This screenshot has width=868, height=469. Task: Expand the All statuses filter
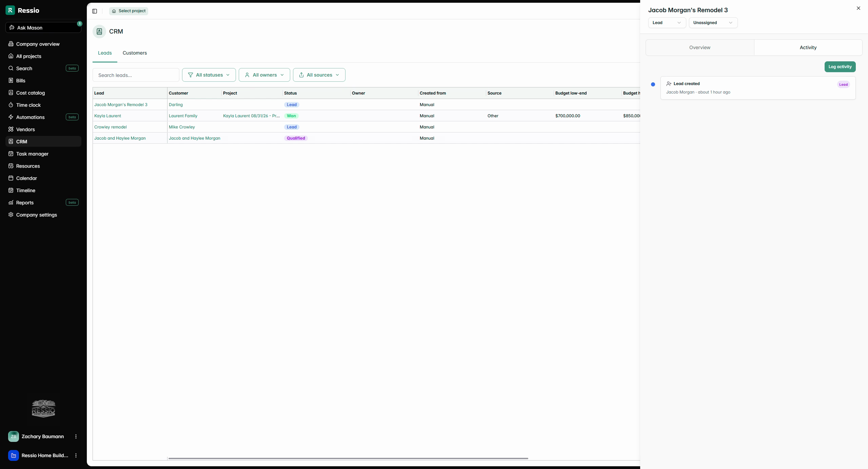tap(209, 75)
